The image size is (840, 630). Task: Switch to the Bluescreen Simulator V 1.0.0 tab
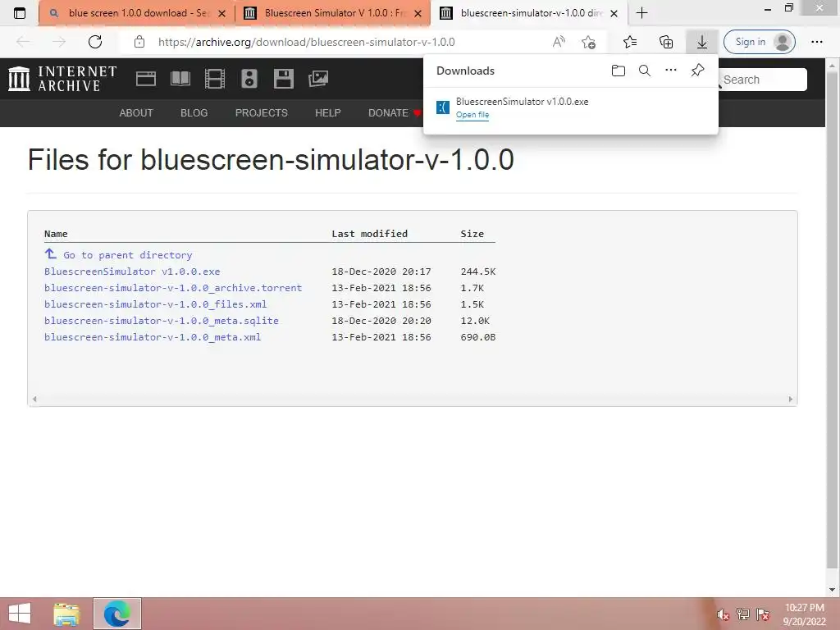pyautogui.click(x=334, y=13)
